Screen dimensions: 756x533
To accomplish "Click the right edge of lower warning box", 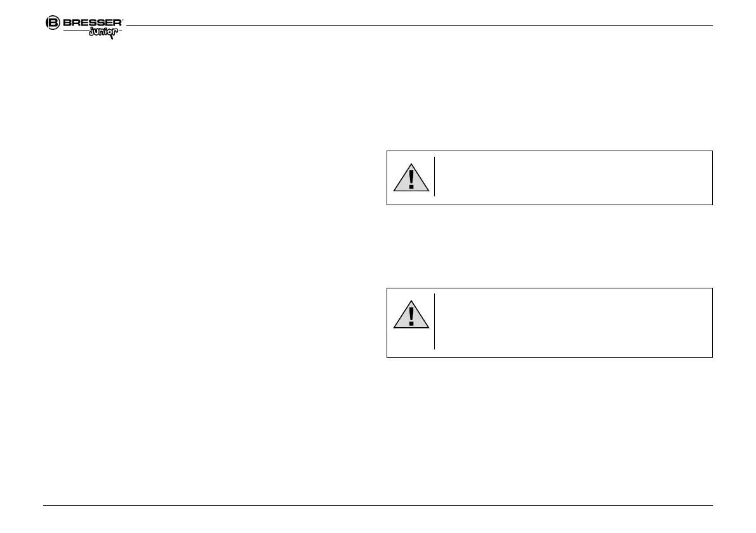I will pyautogui.click(x=712, y=322).
